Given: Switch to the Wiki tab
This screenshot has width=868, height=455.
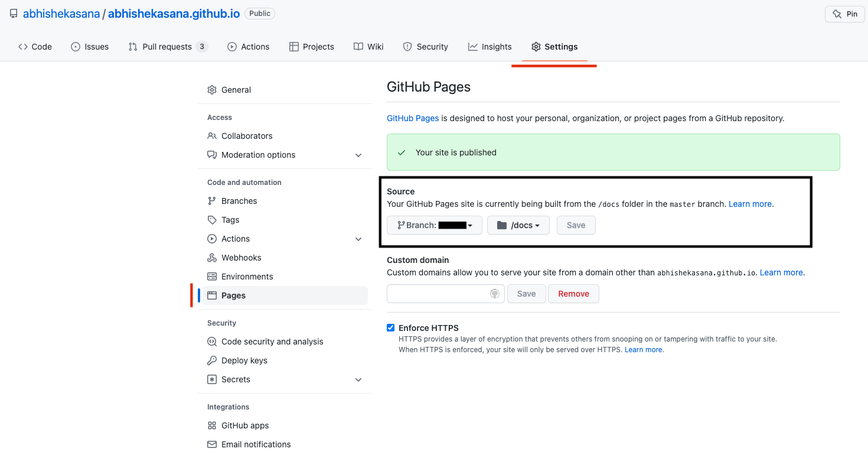Looking at the screenshot, I should click(368, 47).
